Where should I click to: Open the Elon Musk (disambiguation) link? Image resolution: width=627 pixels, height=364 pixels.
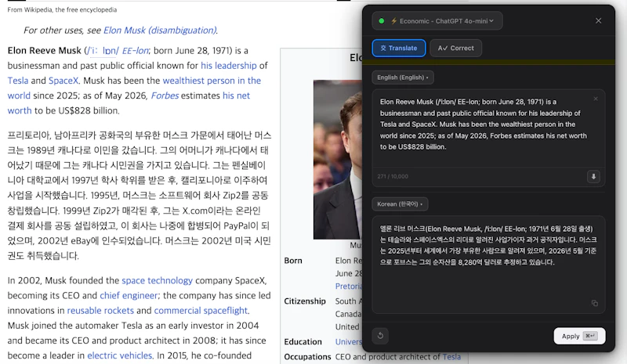(x=160, y=31)
